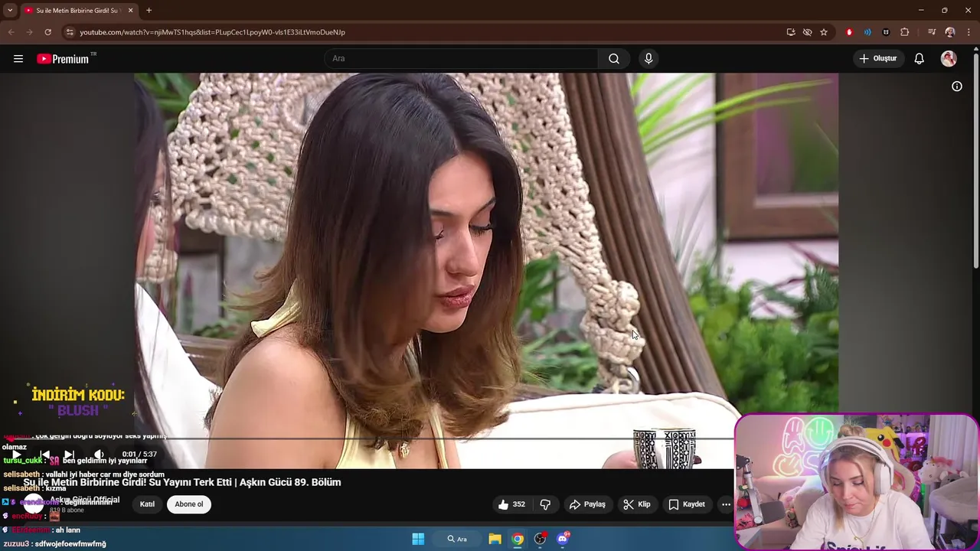Go to YouTube Premium home logo
Screen dimensions: 980x551
[63, 59]
